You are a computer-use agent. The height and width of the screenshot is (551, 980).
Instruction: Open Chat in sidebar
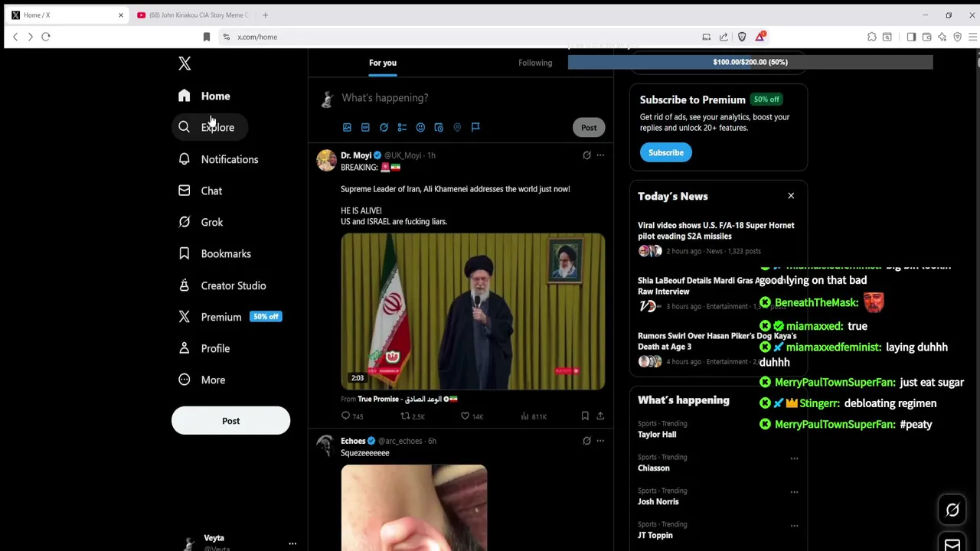(x=201, y=191)
